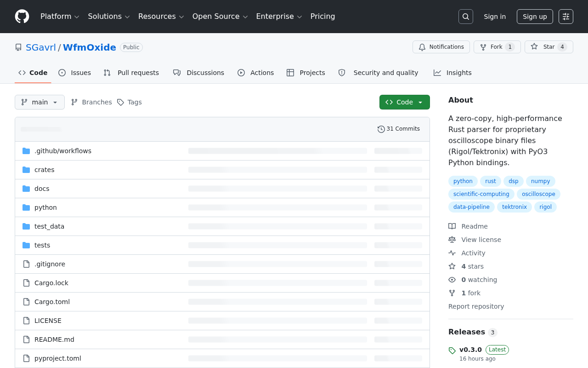Click the .github/workflows folder icon
The image size is (588, 368).
pyautogui.click(x=26, y=151)
